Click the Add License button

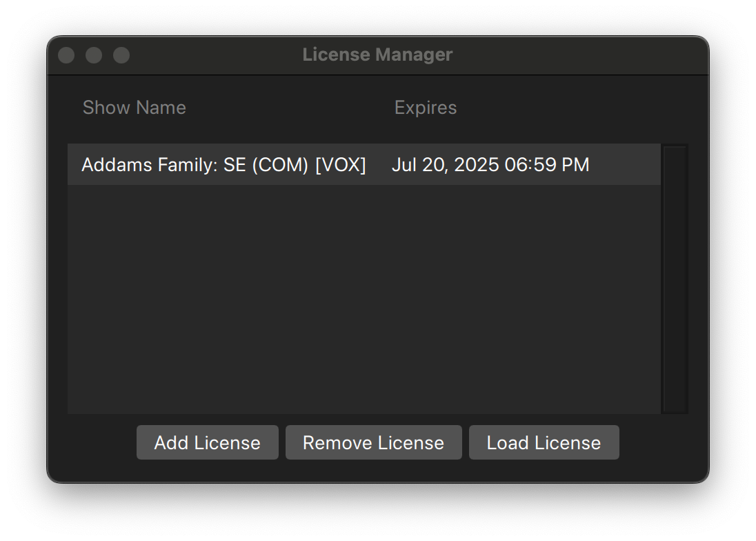[208, 442]
